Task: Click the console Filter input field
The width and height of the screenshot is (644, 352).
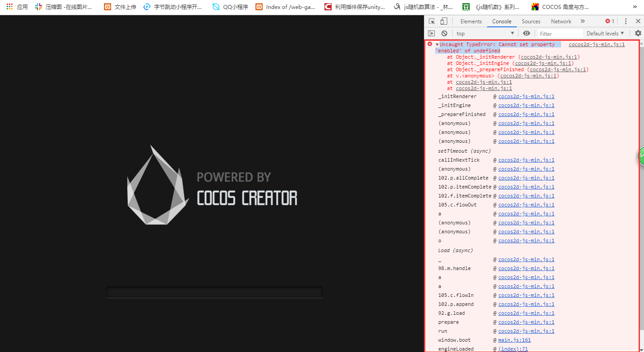Action: click(560, 34)
